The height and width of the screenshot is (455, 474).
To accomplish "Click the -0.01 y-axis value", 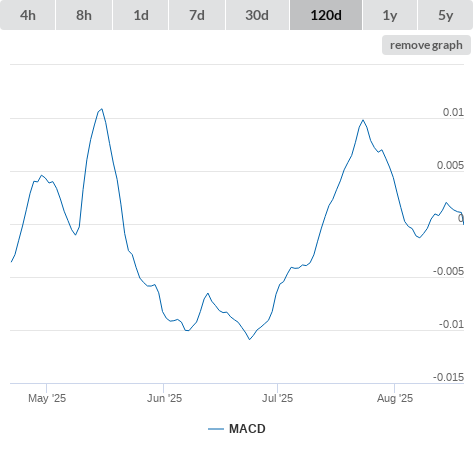I will (451, 324).
